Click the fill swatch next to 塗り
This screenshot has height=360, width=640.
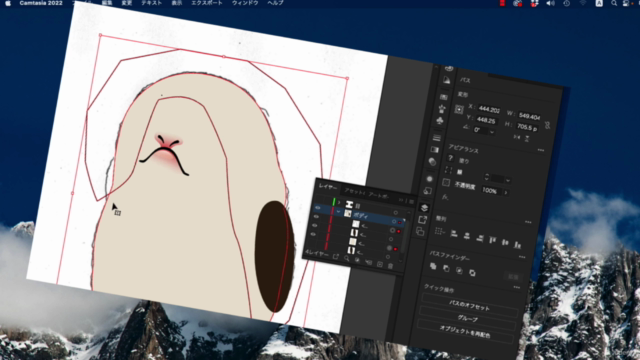click(450, 158)
